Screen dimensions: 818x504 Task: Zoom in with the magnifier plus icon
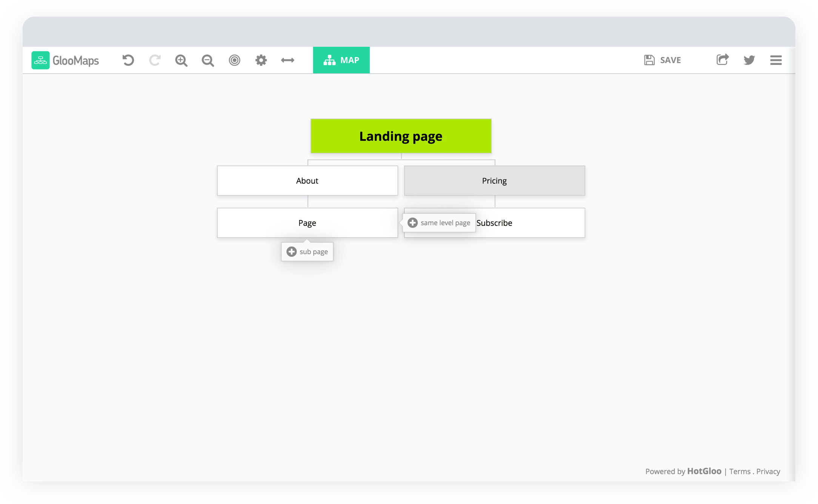tap(181, 60)
